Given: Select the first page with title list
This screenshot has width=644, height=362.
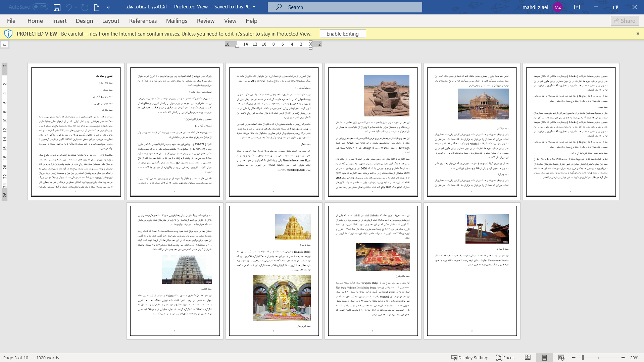Looking at the screenshot, I should click(76, 132).
